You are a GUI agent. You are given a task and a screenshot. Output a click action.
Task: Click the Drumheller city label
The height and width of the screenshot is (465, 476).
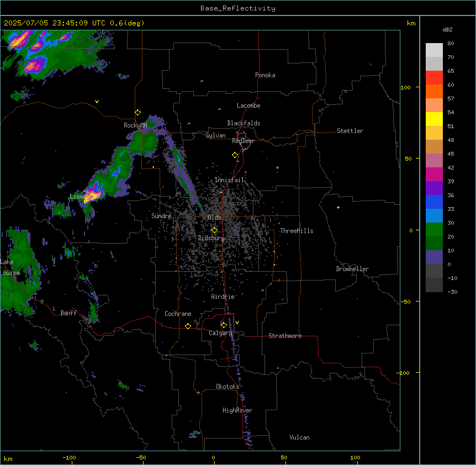click(352, 269)
